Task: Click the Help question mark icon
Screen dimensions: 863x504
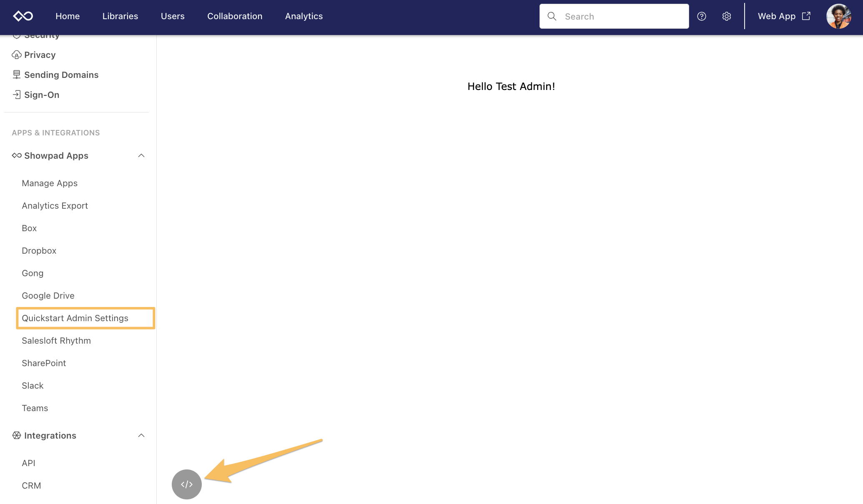Action: 701,16
